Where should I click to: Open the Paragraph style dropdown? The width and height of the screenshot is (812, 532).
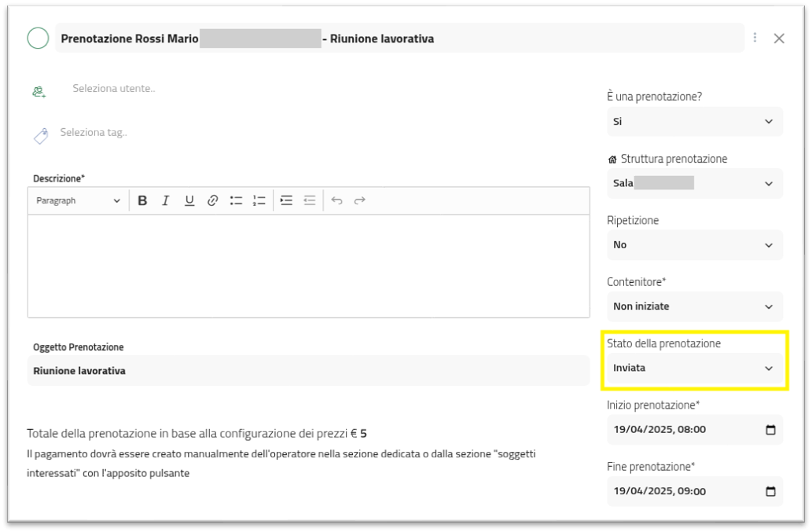(78, 200)
